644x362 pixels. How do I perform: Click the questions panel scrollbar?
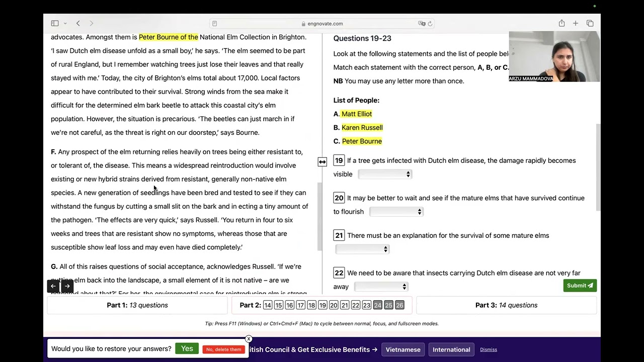[598, 167]
